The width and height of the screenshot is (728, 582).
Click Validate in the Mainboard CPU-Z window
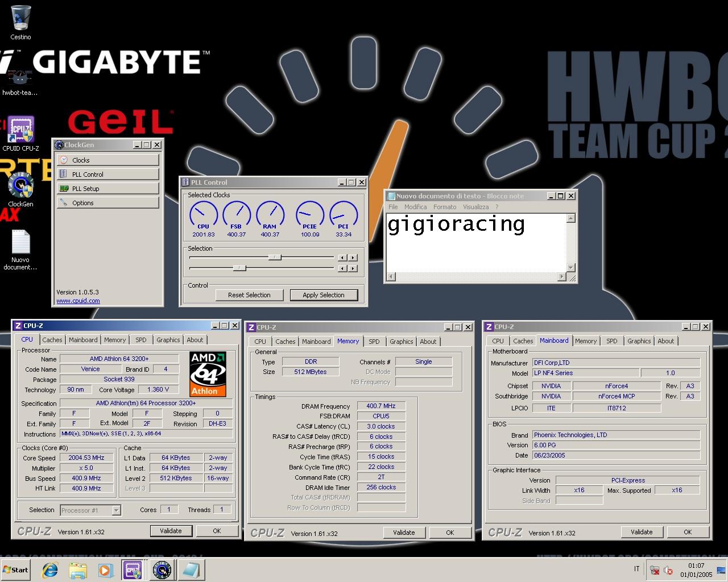(642, 532)
